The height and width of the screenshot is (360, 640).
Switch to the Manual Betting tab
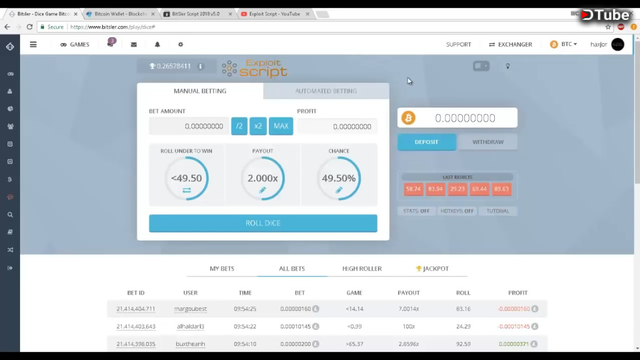coord(200,91)
